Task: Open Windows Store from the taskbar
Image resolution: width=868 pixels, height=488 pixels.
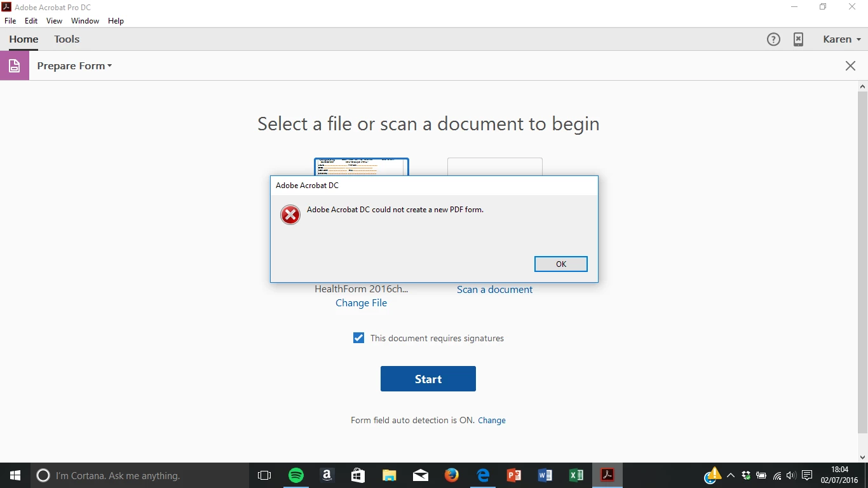Action: point(358,475)
